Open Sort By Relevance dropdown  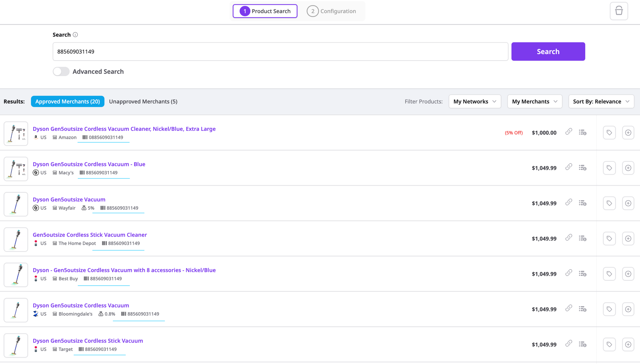click(601, 101)
